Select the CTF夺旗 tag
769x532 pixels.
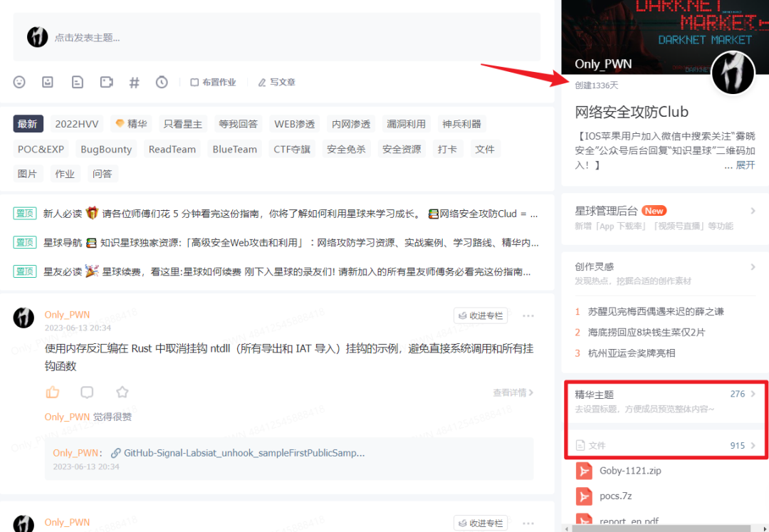(x=292, y=149)
